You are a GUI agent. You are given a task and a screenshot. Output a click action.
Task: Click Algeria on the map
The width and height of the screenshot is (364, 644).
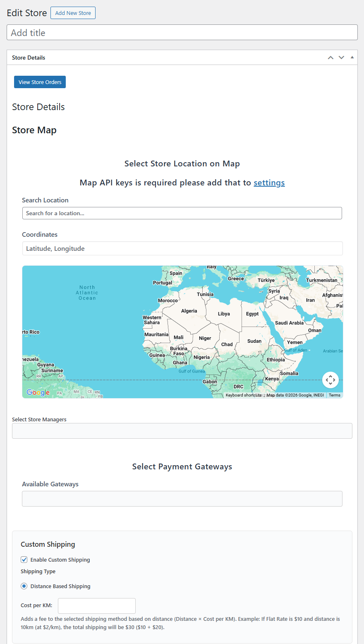(x=189, y=311)
